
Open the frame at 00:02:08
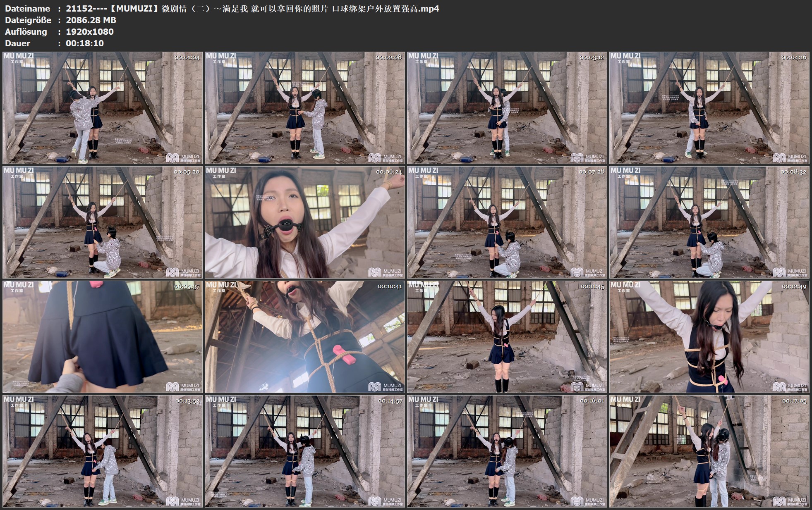305,108
